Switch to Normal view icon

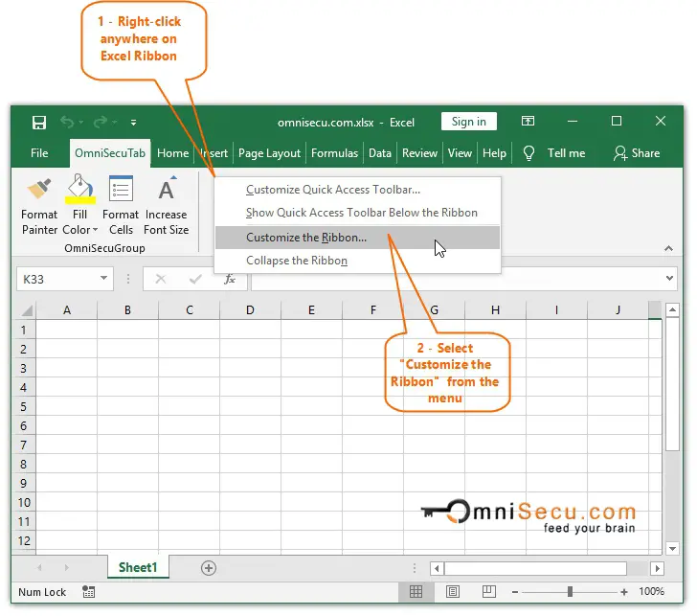[416, 591]
